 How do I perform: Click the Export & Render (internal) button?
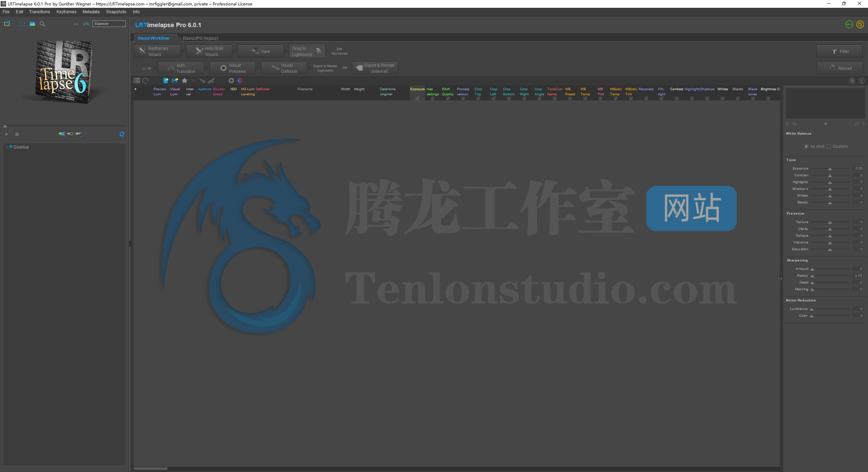coord(375,68)
